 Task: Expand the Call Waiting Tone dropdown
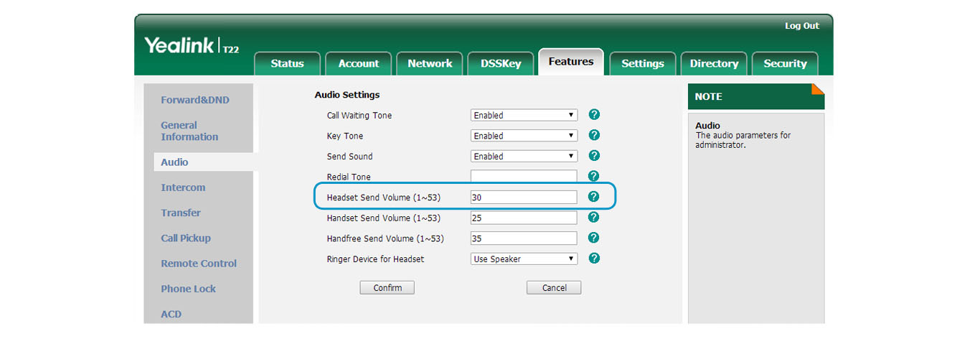pos(524,115)
